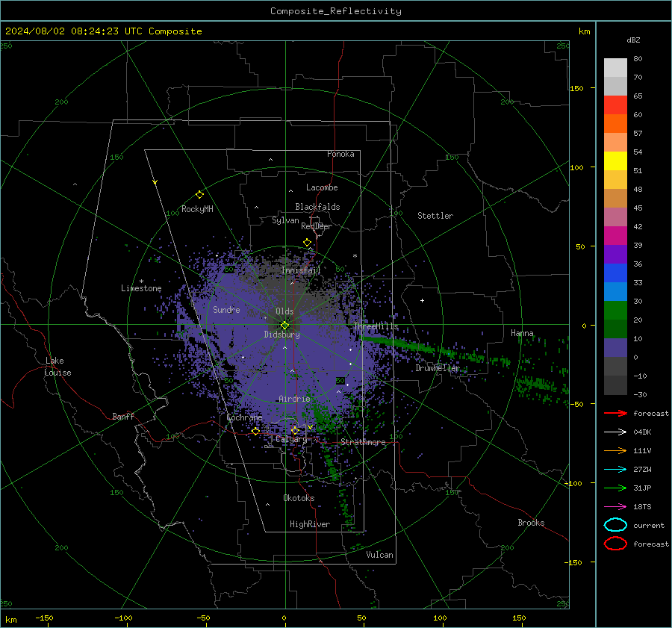The image size is (672, 628).
Task: Click the Strathmore city label
Action: coord(363,442)
